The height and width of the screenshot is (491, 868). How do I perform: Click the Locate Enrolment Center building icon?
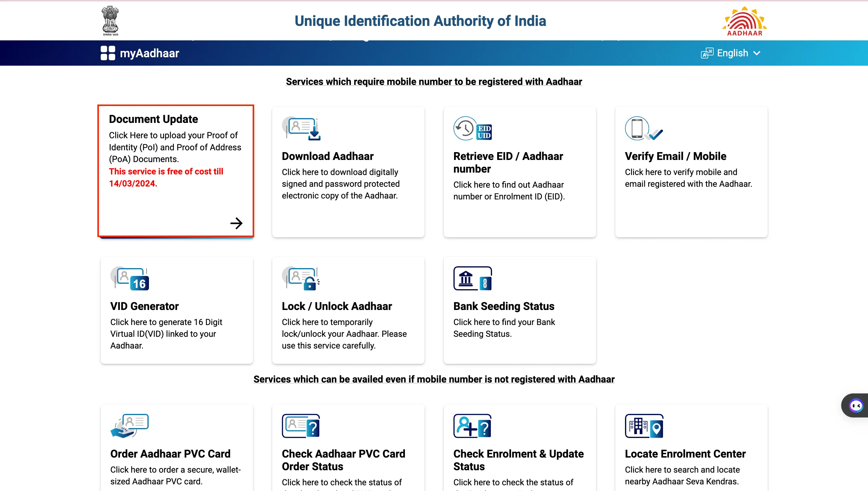pos(644,426)
